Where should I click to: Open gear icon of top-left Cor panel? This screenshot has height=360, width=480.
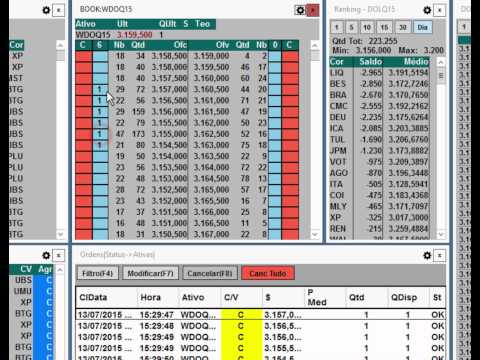coord(46,10)
